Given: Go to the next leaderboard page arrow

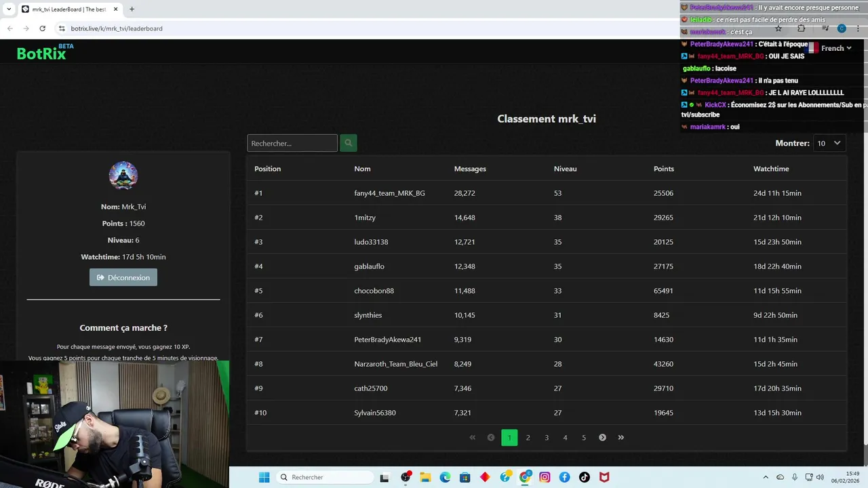Looking at the screenshot, I should [x=602, y=437].
